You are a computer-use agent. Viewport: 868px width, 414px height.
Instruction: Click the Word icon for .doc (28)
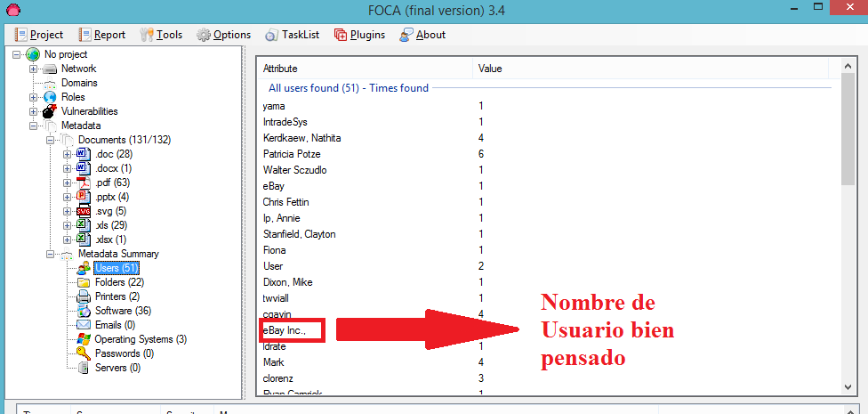84,154
